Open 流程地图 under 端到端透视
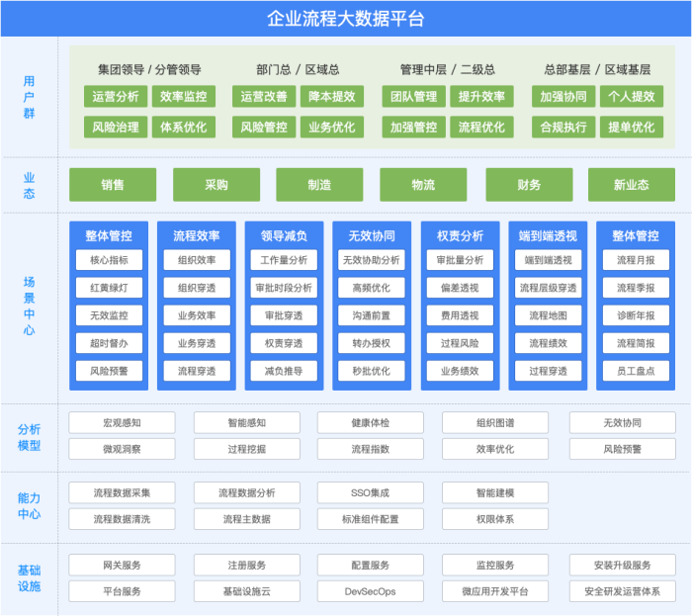The width and height of the screenshot is (692, 616). [548, 315]
